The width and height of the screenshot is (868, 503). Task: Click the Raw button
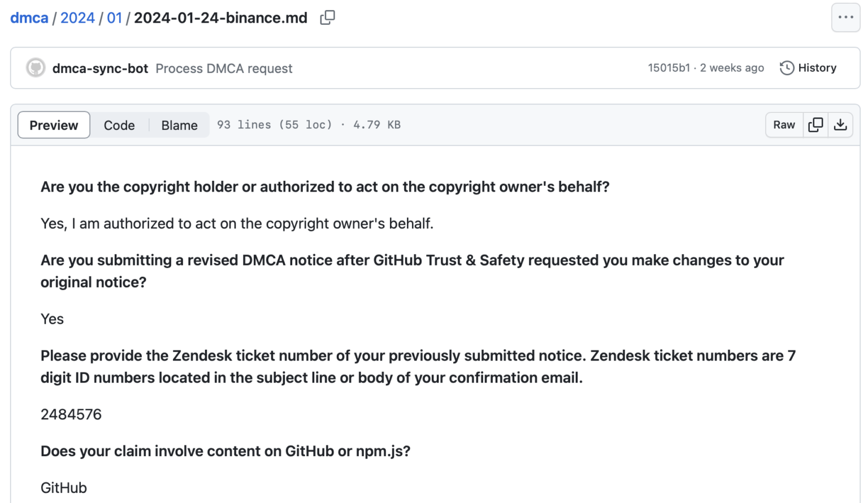[x=784, y=125]
